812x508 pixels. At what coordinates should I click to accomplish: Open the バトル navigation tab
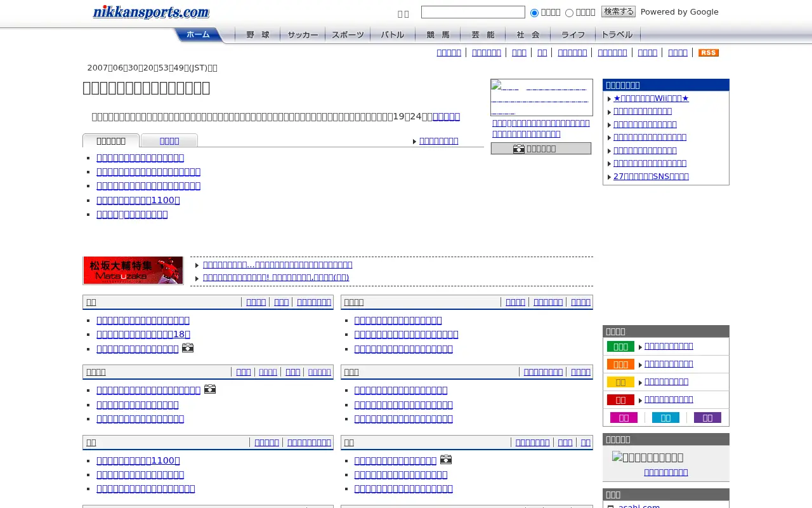393,35
